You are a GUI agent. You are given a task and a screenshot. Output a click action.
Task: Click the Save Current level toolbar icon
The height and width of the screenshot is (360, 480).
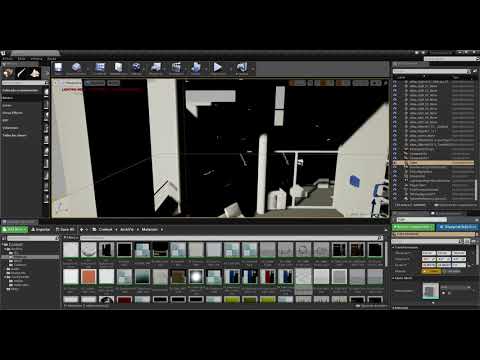point(58,68)
